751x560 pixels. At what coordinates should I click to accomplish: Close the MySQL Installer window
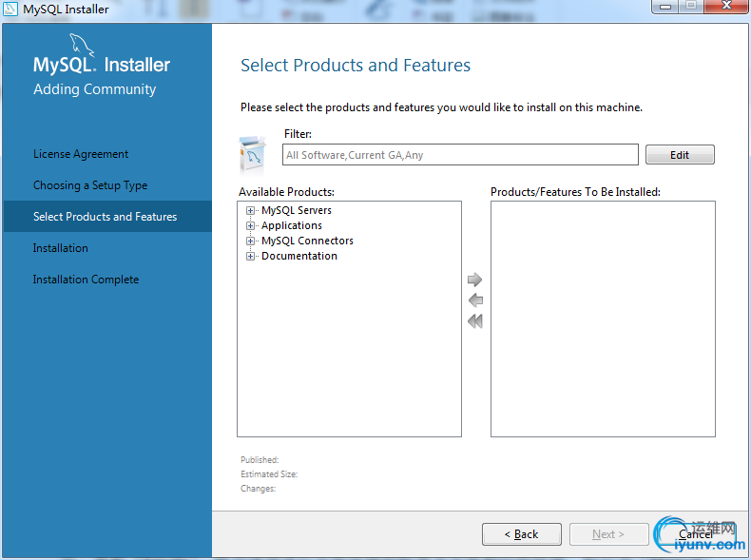tap(726, 6)
